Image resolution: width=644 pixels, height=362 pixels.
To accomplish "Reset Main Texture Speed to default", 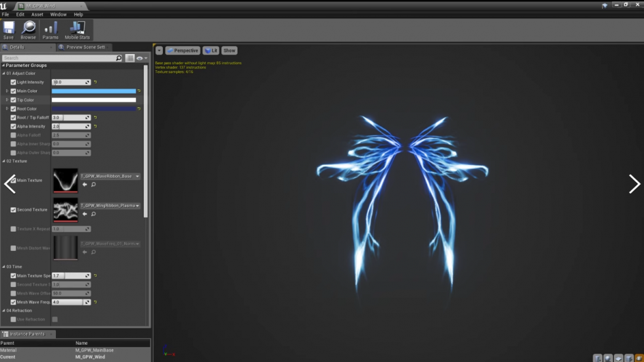I will (x=95, y=276).
